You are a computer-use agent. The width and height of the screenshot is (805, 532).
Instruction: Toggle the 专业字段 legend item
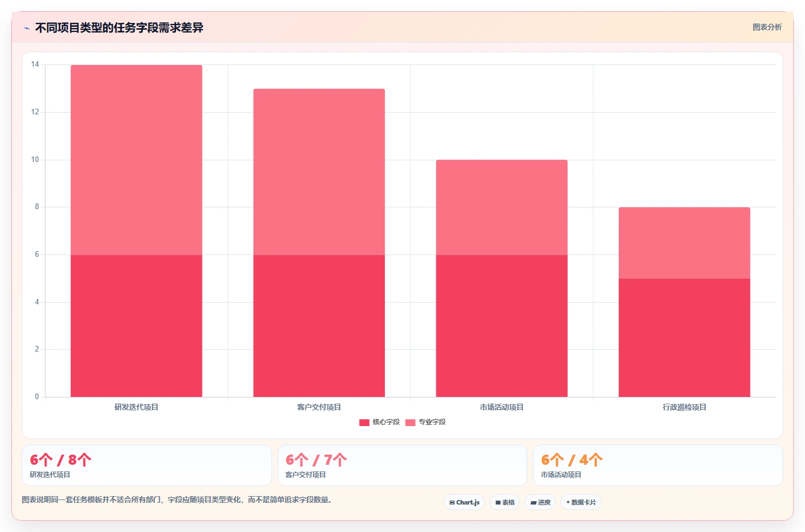click(425, 422)
